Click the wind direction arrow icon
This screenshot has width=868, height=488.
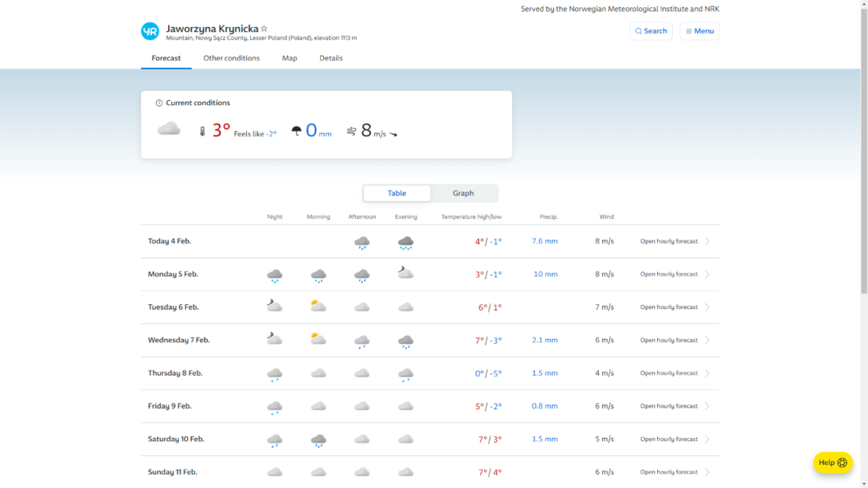click(393, 134)
